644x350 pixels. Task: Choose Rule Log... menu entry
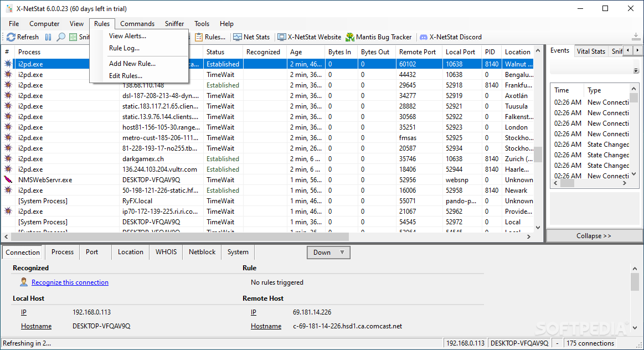click(x=124, y=48)
